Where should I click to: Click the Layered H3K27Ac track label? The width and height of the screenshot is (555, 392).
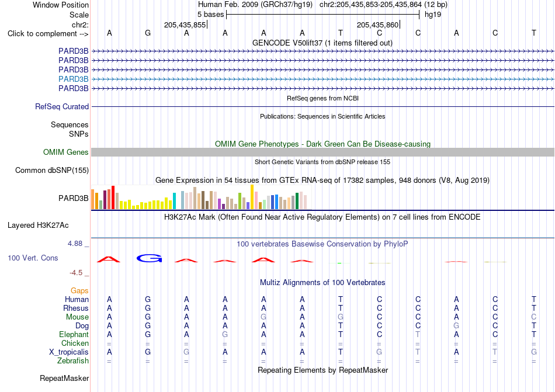(38, 226)
